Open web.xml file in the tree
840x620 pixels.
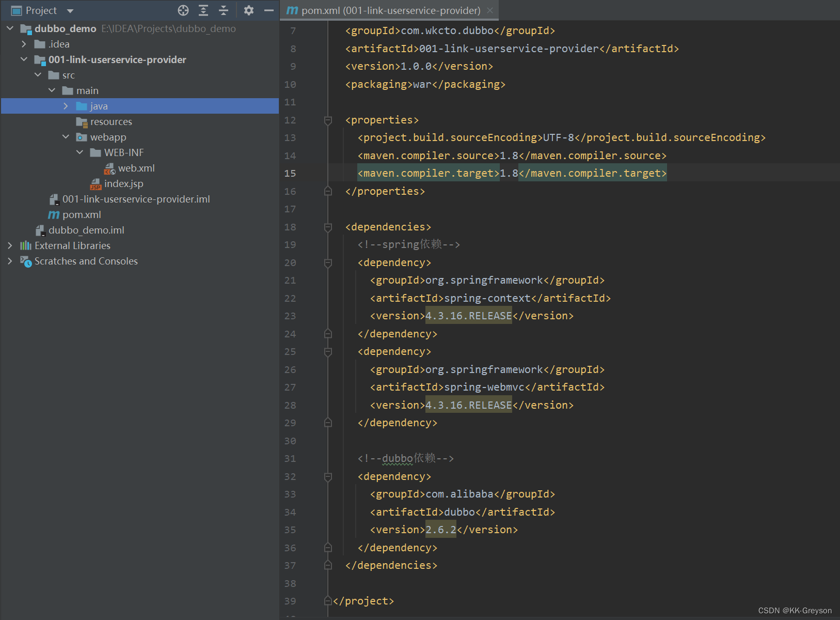click(136, 168)
